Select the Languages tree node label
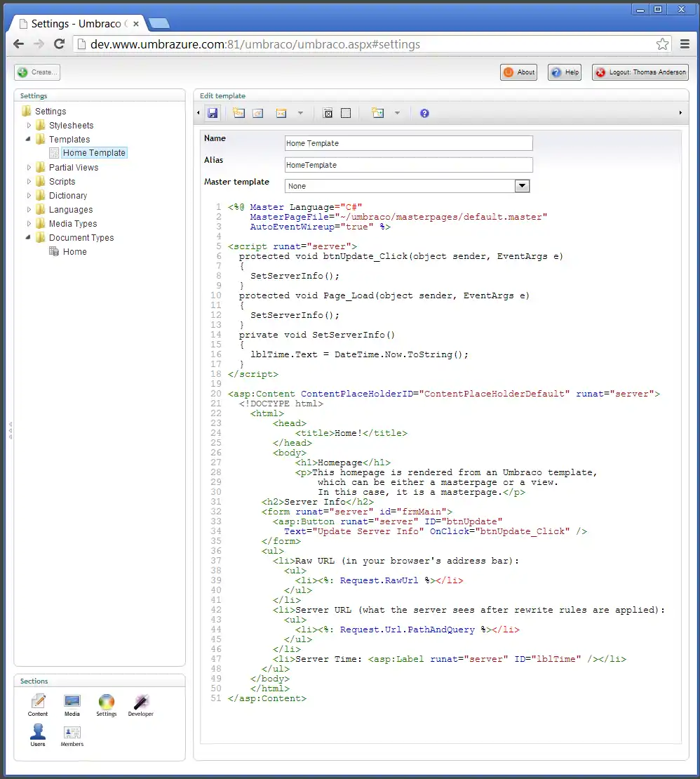This screenshot has width=700, height=779. click(x=71, y=210)
